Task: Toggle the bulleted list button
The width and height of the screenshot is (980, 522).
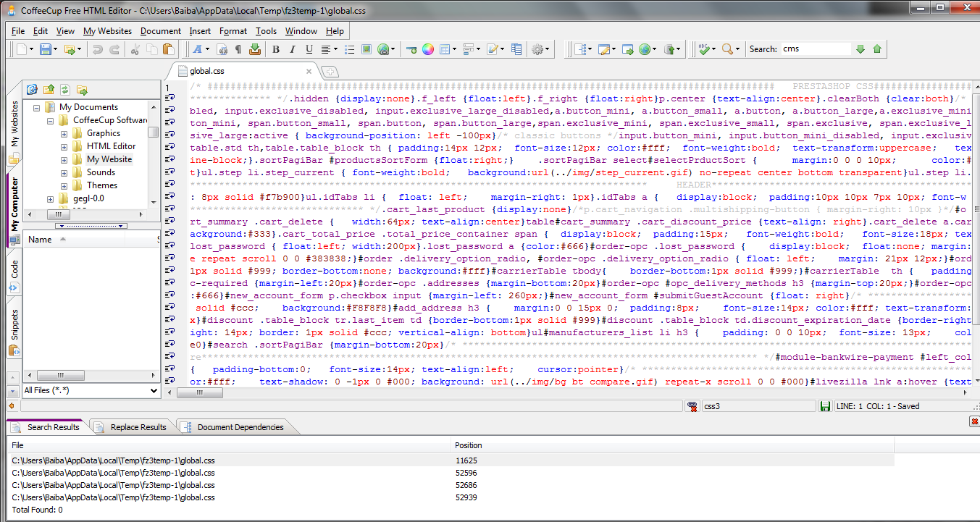Action: [x=349, y=49]
